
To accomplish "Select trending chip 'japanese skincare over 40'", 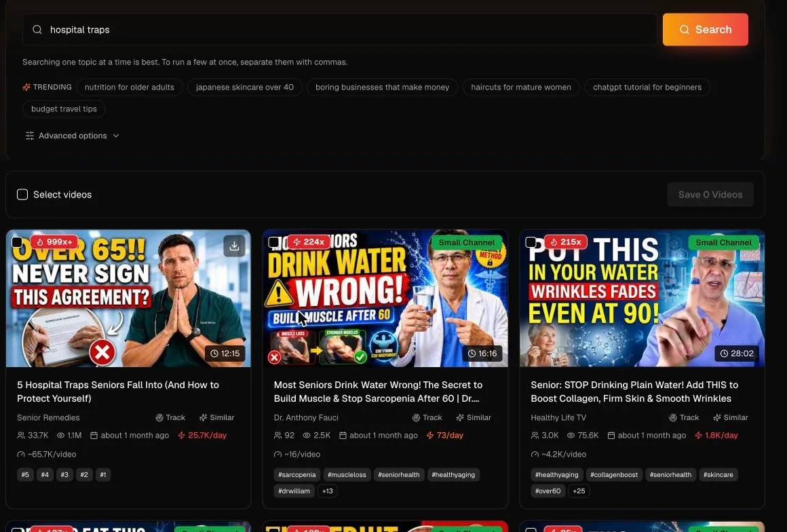I will pyautogui.click(x=244, y=88).
